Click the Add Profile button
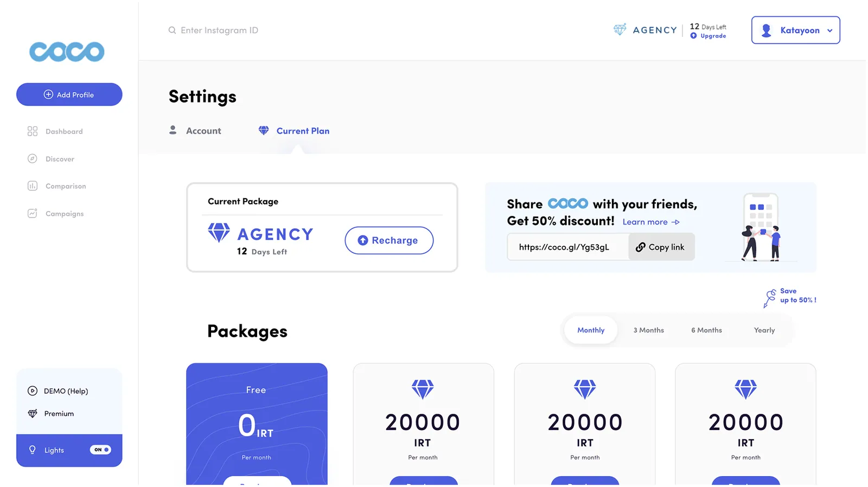 pyautogui.click(x=69, y=94)
